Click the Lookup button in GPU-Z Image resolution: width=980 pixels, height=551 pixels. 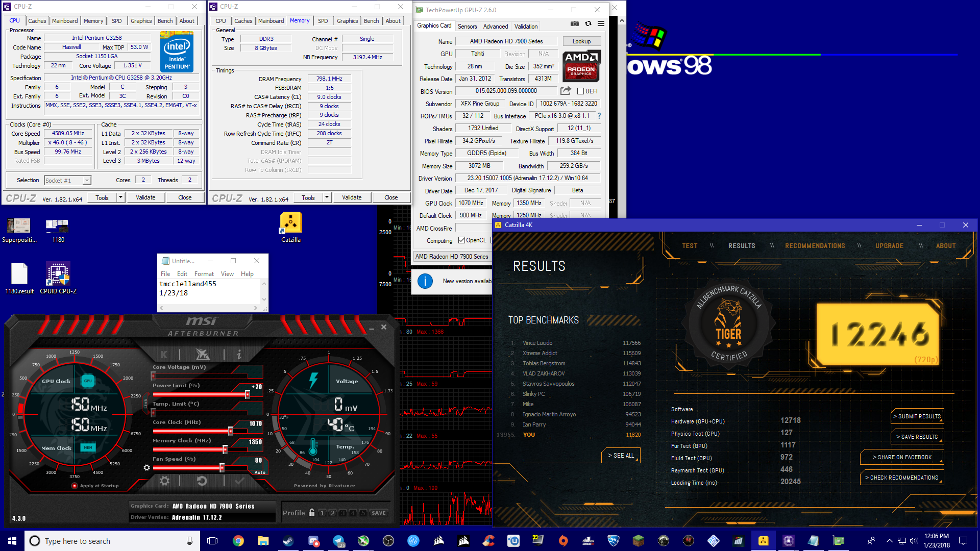(581, 41)
